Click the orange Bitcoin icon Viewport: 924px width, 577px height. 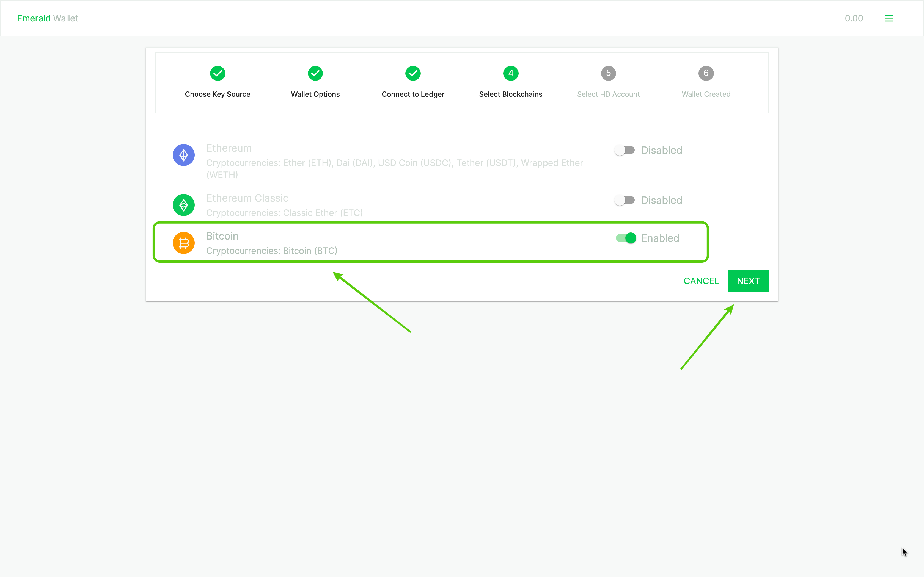click(184, 243)
